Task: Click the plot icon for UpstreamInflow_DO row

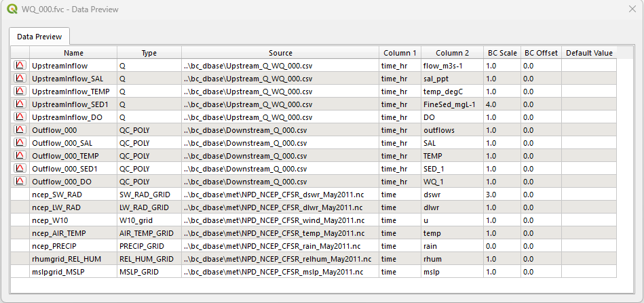Action: click(20, 117)
